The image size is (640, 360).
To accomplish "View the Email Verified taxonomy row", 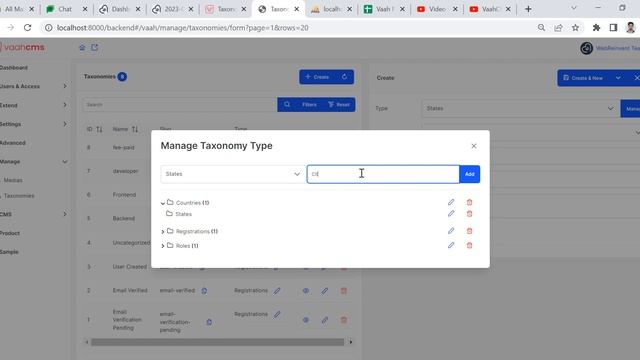I will point(306,291).
